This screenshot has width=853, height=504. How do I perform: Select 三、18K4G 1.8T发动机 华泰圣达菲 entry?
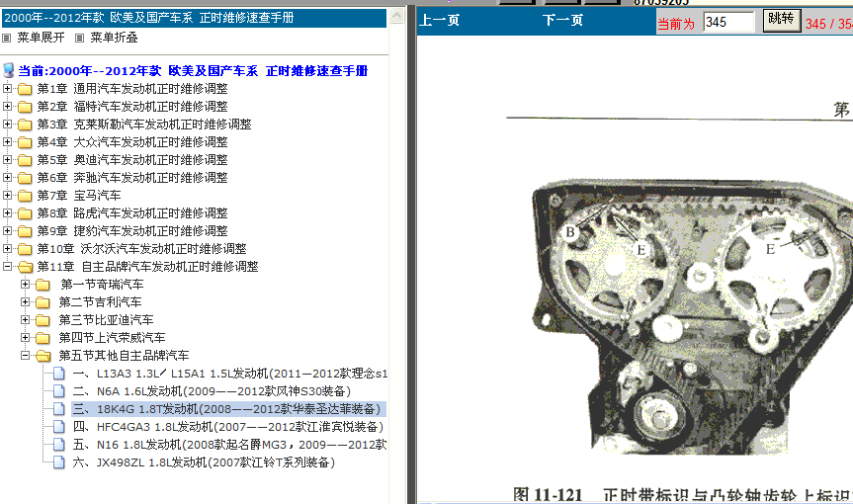coord(228,409)
